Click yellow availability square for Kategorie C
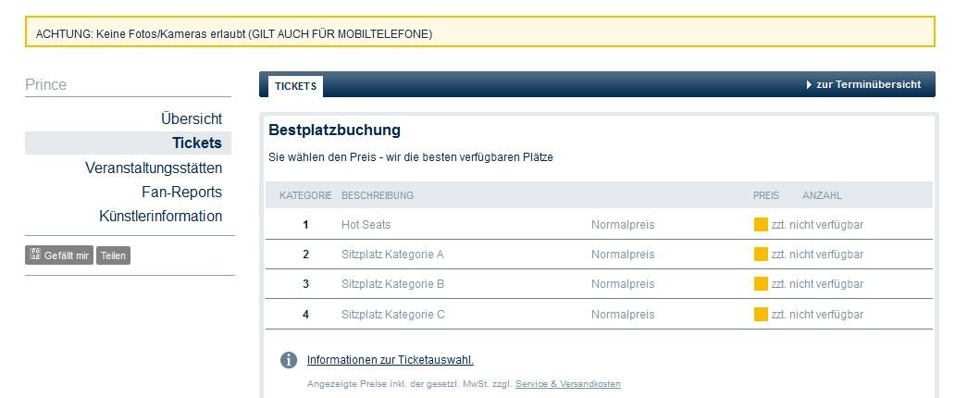The image size is (980, 398). pyautogui.click(x=761, y=314)
